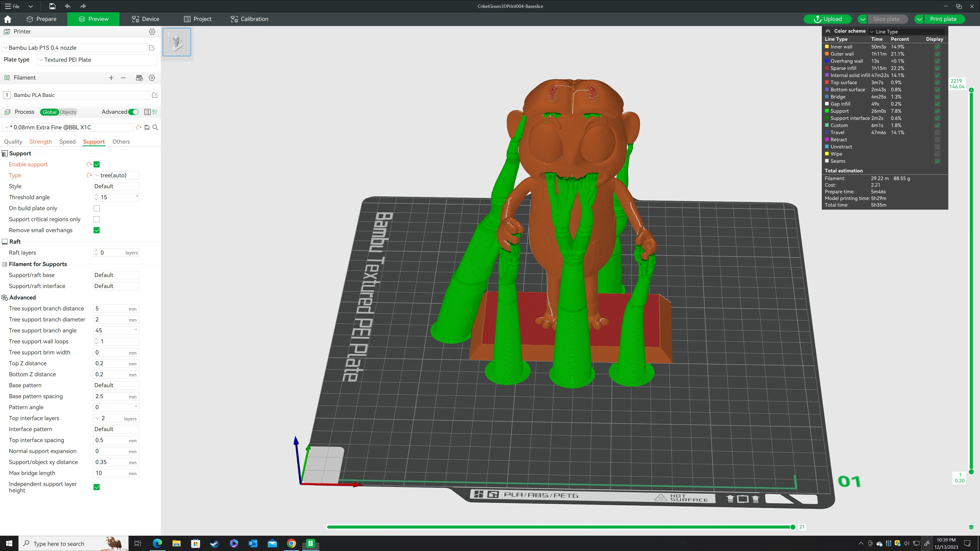
Task: Open File Explorer from taskbar
Action: pyautogui.click(x=176, y=543)
